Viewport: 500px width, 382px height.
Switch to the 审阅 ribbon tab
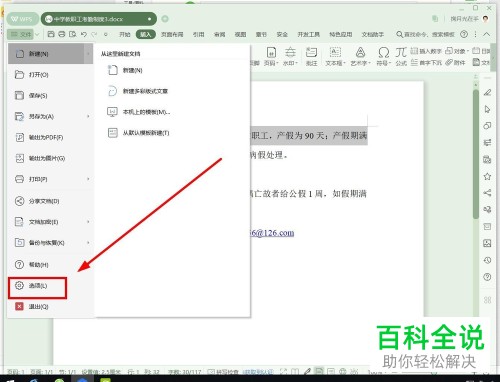click(x=219, y=34)
